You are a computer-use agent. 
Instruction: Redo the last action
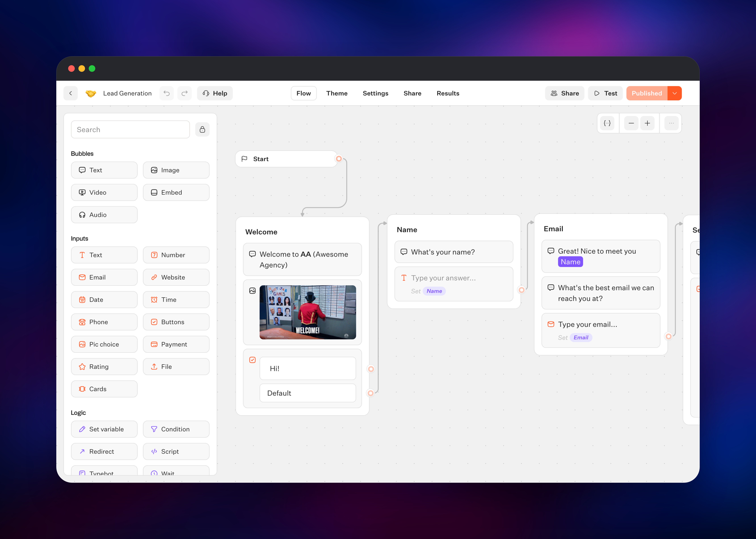click(185, 93)
